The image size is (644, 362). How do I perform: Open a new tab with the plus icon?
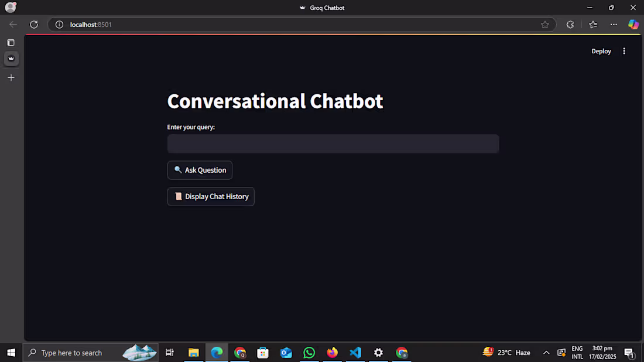[11, 77]
